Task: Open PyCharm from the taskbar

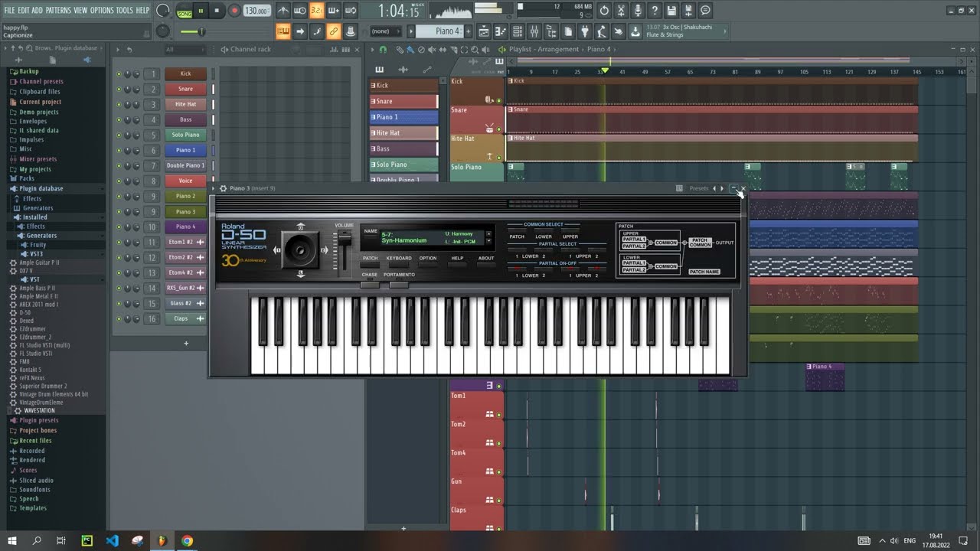Action: 87,540
